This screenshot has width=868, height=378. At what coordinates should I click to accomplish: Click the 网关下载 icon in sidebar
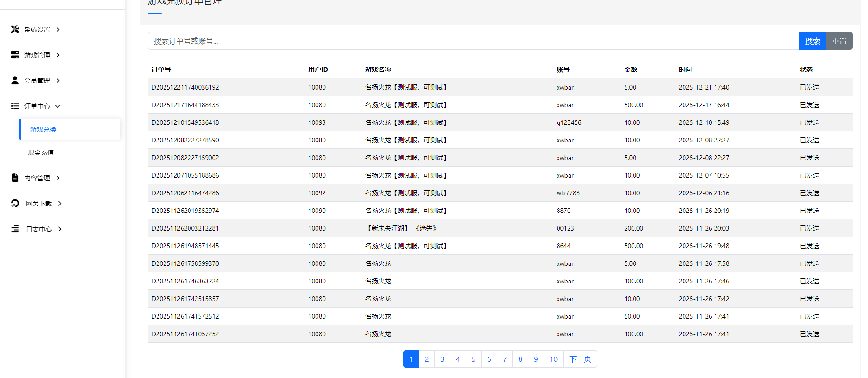(15, 204)
